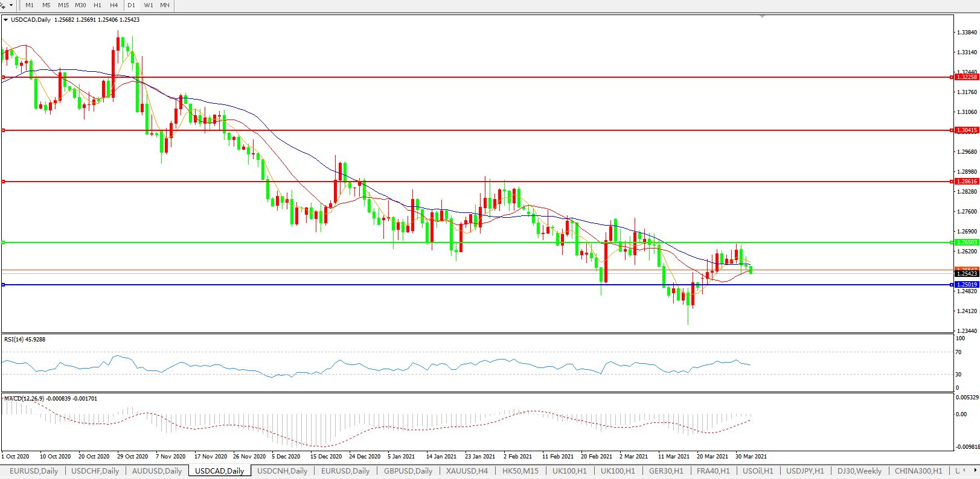Open the USOil,H1 chart tab

coord(758,471)
